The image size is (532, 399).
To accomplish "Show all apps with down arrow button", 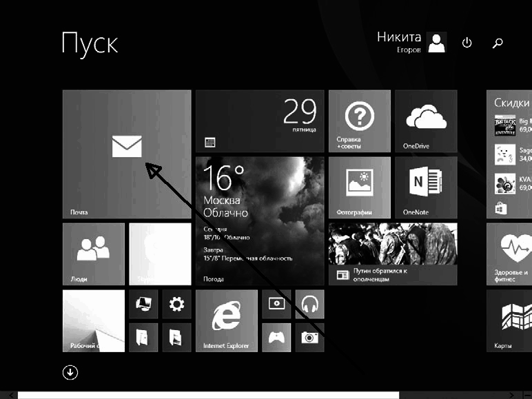I will pos(70,373).
